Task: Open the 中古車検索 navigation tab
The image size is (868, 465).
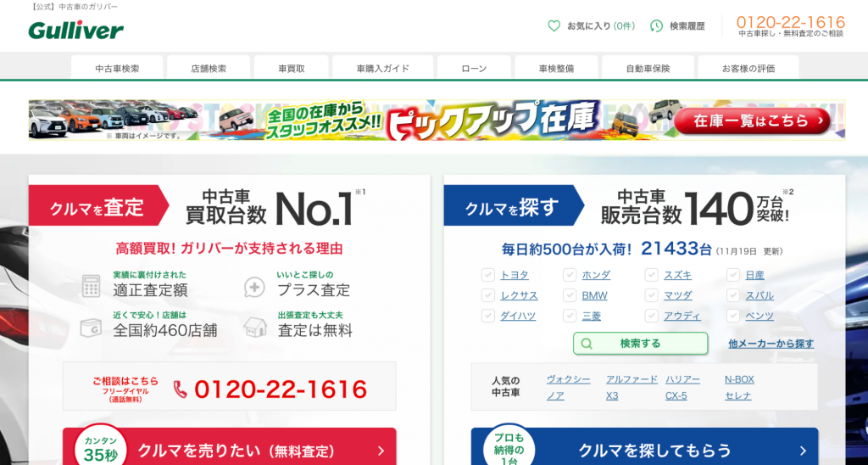Action: (117, 68)
